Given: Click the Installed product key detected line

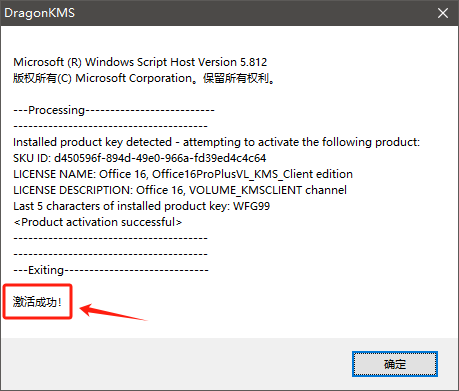Looking at the screenshot, I should [216, 142].
